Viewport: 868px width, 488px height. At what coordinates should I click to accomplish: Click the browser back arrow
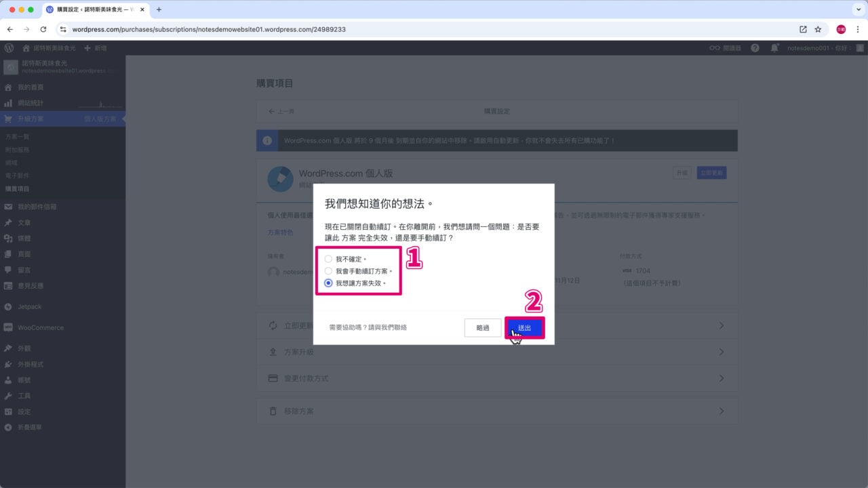(10, 29)
